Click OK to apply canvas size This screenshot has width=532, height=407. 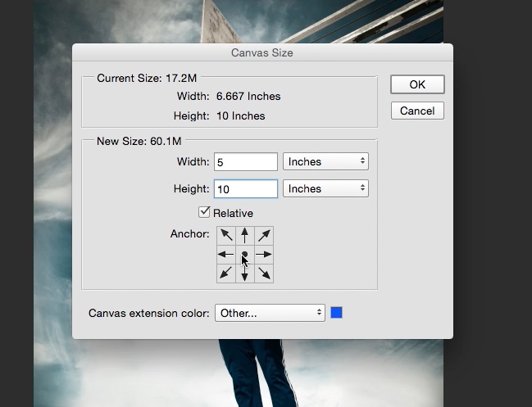click(x=417, y=84)
